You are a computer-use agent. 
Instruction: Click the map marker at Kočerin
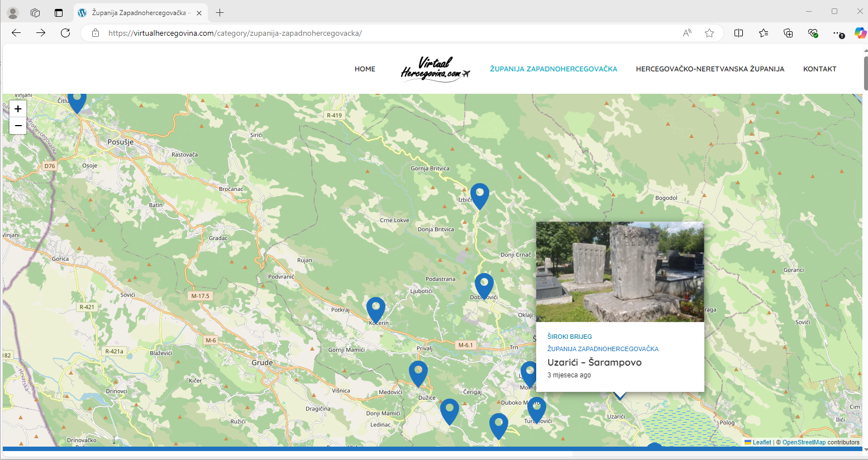pos(376,308)
